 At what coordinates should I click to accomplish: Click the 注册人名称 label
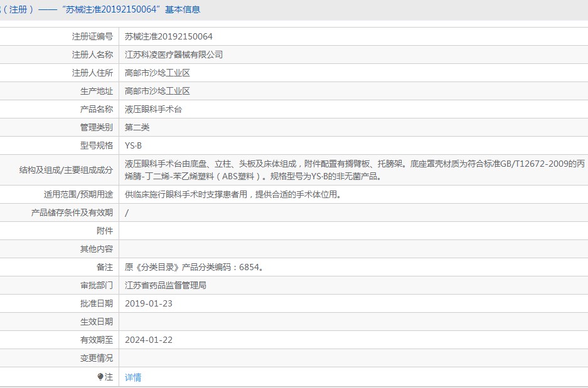coord(92,55)
